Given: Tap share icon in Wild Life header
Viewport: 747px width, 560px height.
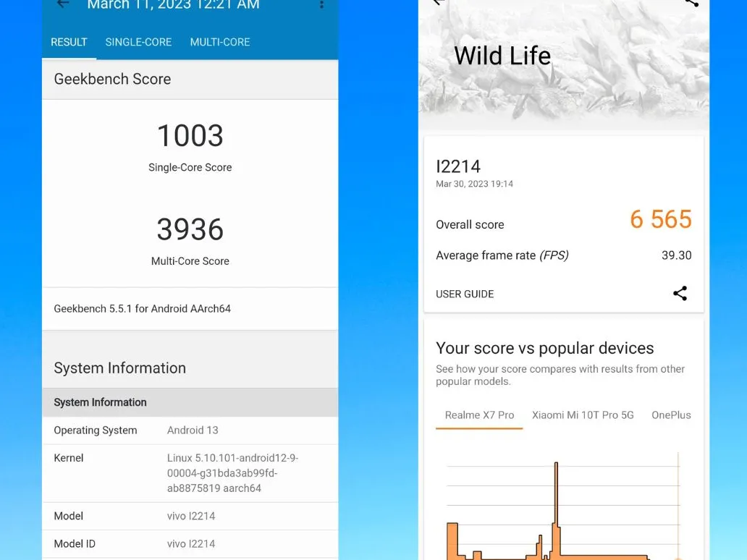Looking at the screenshot, I should (x=691, y=3).
